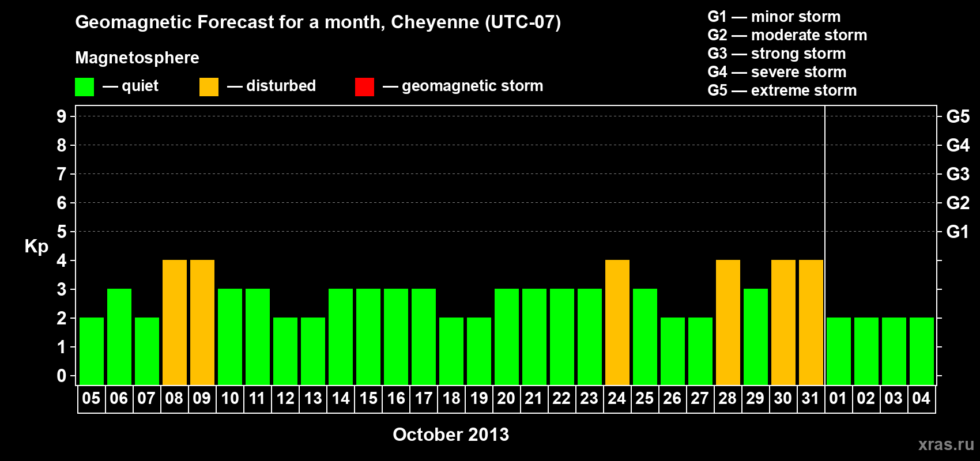Select the green bar for day 14
The image size is (980, 461).
tap(341, 337)
